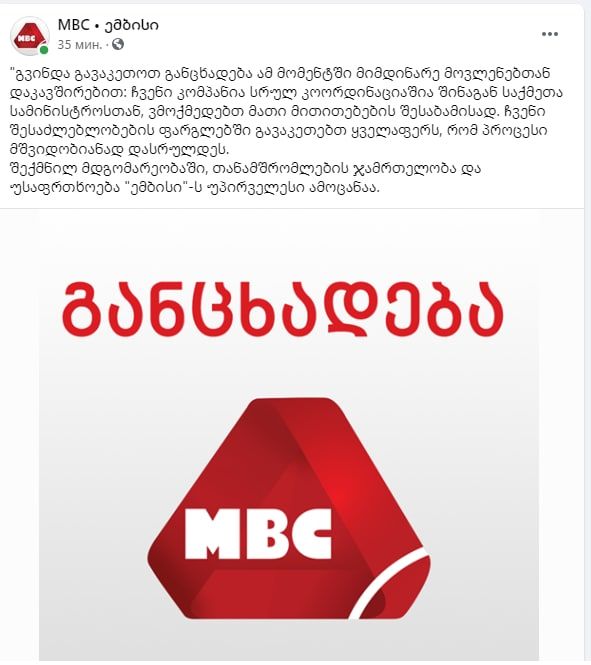Open the post via 35 мин. timestamp
Image resolution: width=591 pixels, height=665 pixels.
click(x=80, y=45)
